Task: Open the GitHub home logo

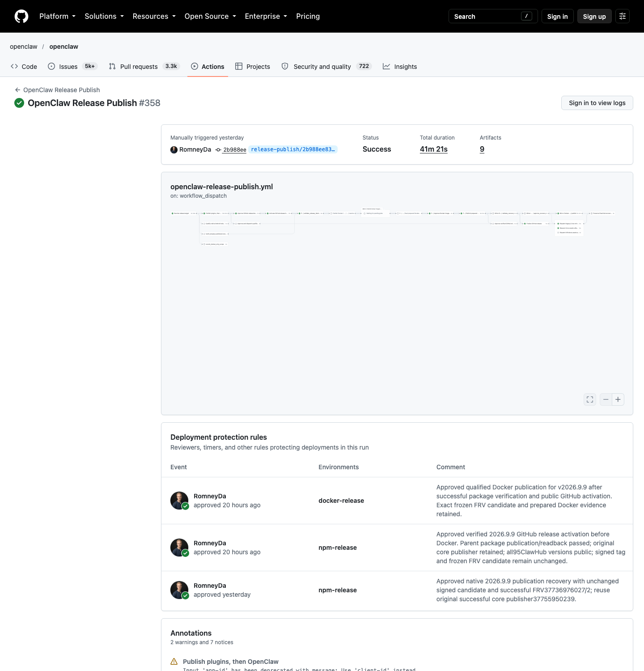Action: pos(21,16)
